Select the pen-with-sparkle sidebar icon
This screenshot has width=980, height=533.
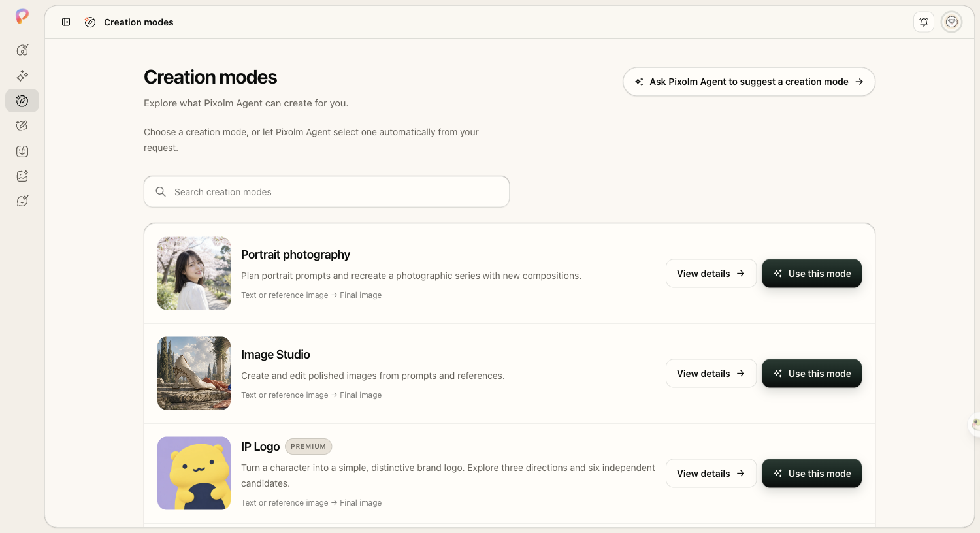tap(22, 126)
